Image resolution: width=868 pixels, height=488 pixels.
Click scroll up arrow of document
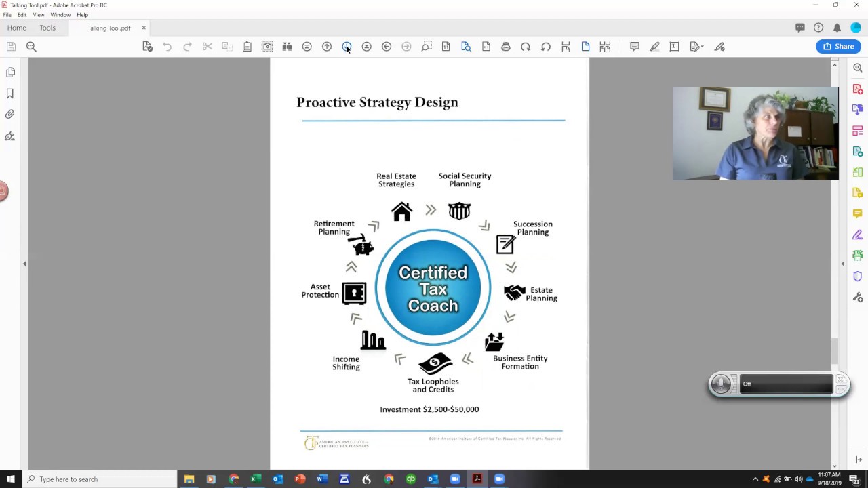835,64
